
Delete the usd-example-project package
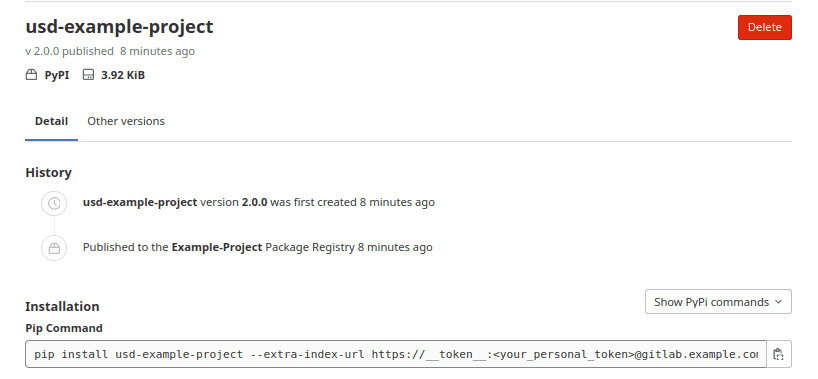point(764,27)
